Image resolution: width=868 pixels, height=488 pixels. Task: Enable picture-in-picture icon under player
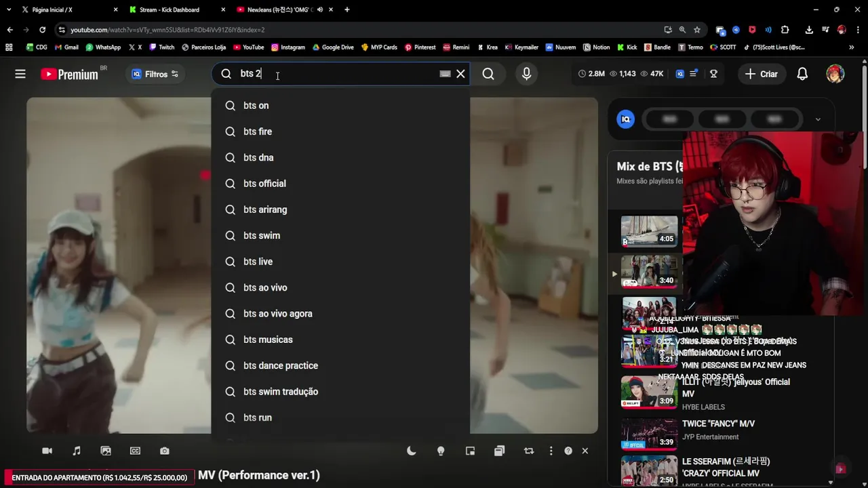470,451
